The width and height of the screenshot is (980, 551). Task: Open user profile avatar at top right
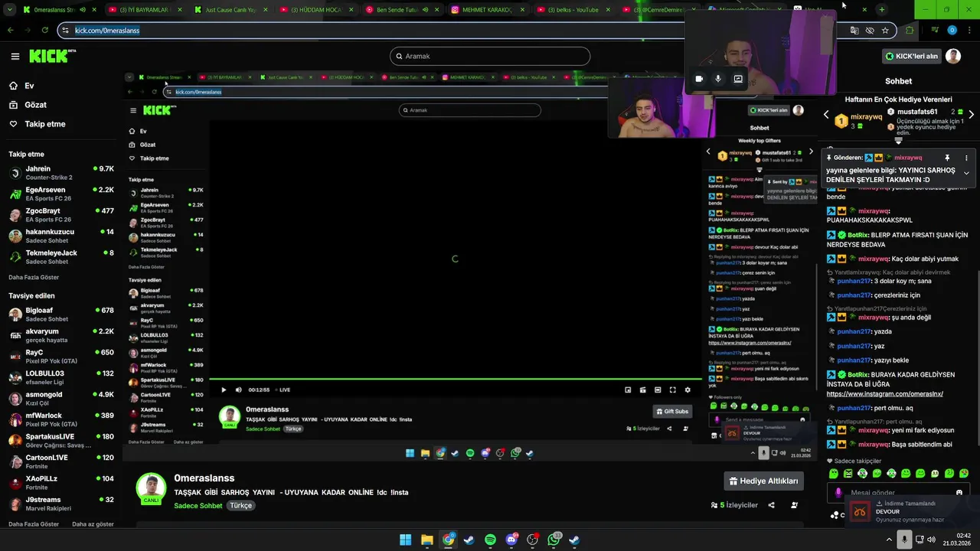tap(953, 56)
